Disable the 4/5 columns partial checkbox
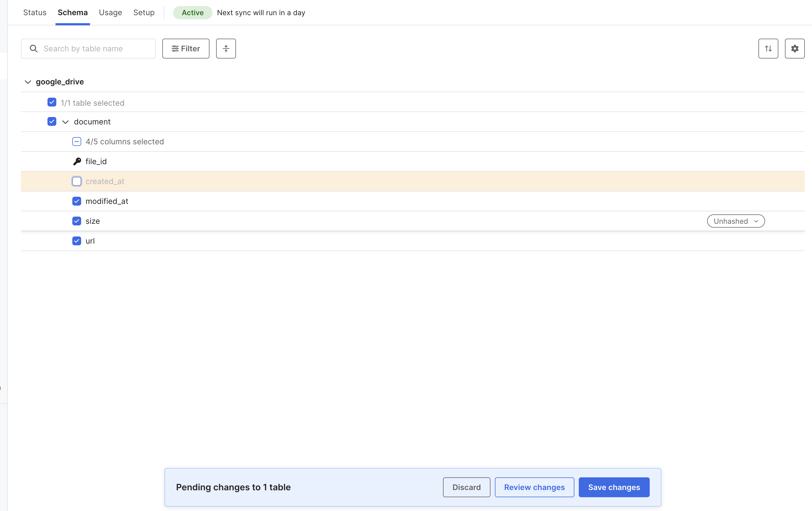This screenshot has width=812, height=511. point(77,141)
